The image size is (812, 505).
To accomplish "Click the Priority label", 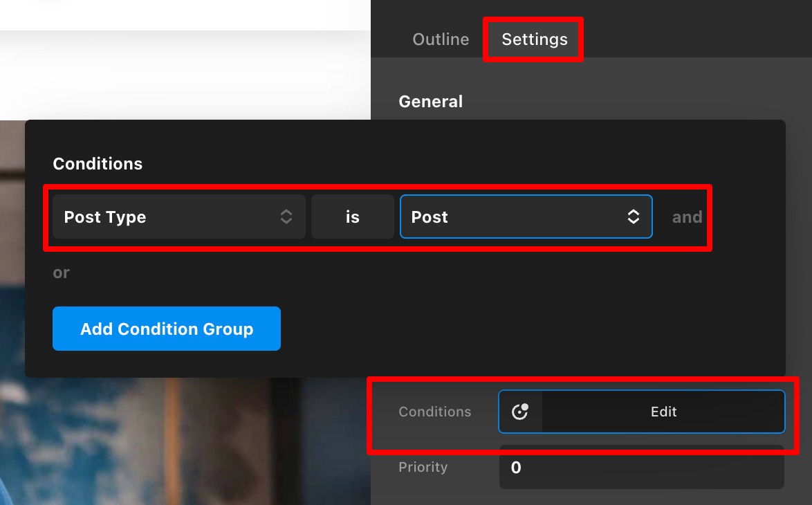I will (423, 467).
